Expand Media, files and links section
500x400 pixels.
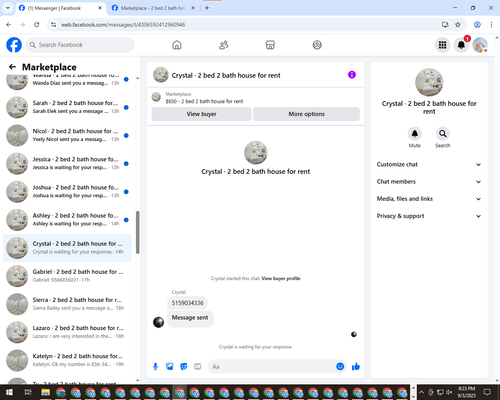[429, 199]
